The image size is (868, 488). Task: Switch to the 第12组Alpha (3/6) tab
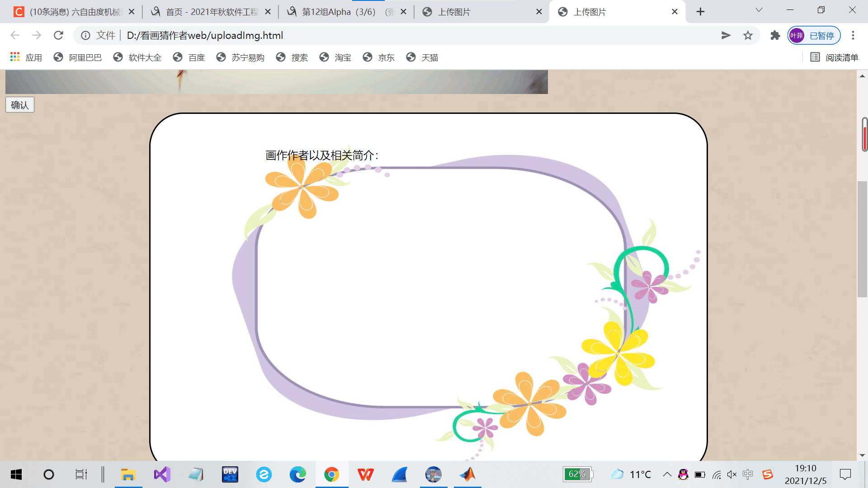point(339,12)
